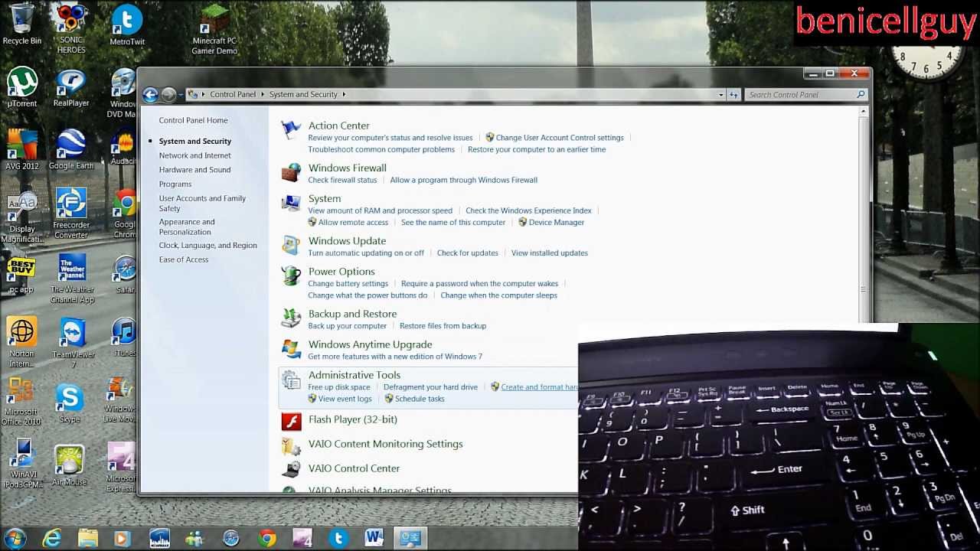The width and height of the screenshot is (980, 551).
Task: Open Change User Account Control settings
Action: tap(560, 138)
